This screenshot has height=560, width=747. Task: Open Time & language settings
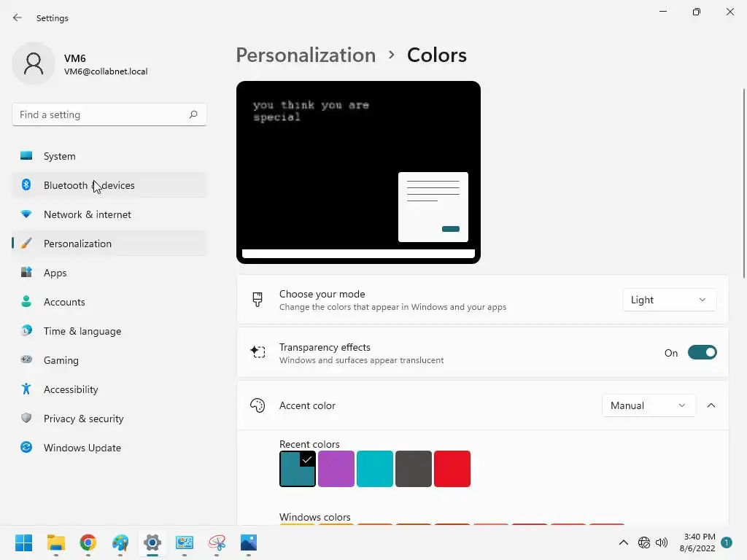pos(109,331)
